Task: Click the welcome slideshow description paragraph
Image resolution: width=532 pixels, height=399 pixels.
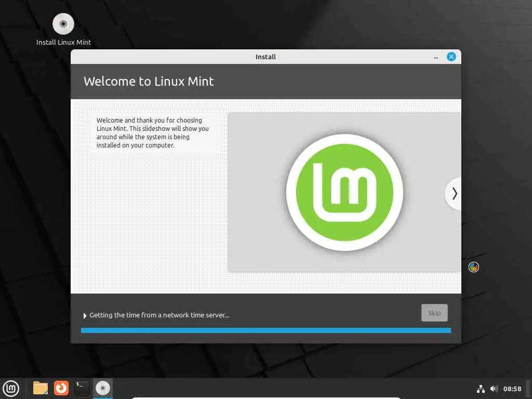Action: 152,132
